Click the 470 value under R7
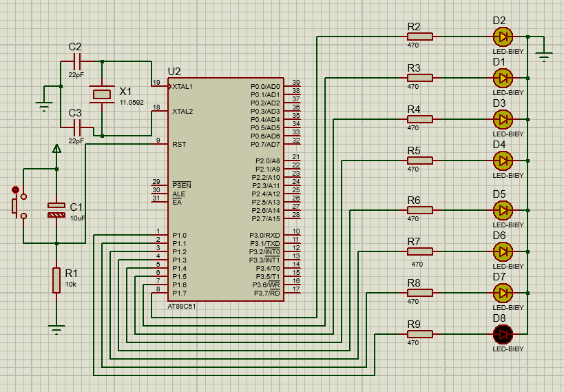 417,265
